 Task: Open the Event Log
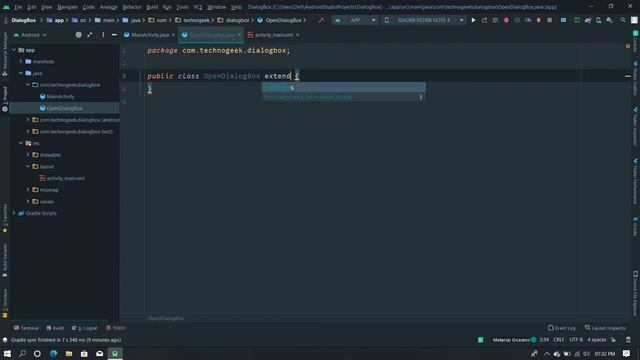click(x=562, y=328)
